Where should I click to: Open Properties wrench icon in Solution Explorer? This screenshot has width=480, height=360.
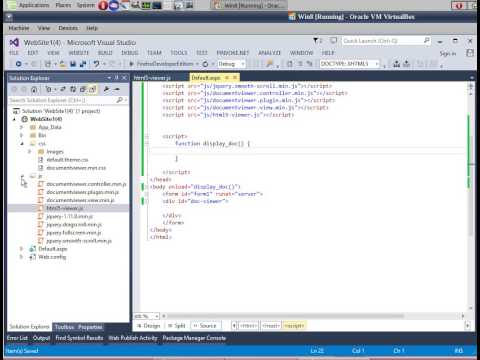pos(106,89)
